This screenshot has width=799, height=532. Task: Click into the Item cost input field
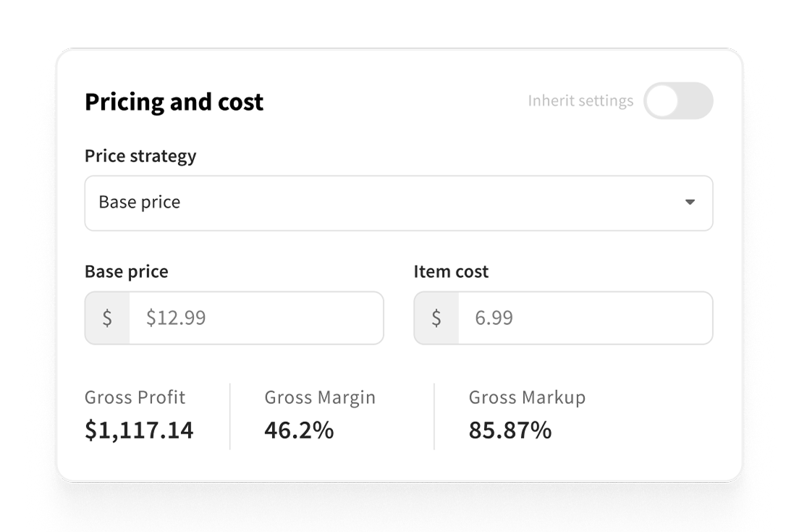click(x=585, y=318)
